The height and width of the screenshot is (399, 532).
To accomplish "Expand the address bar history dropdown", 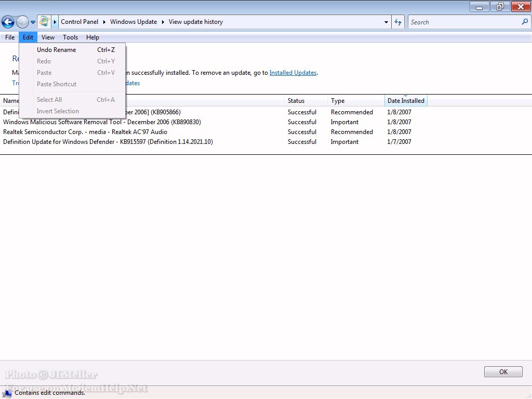I will point(386,22).
